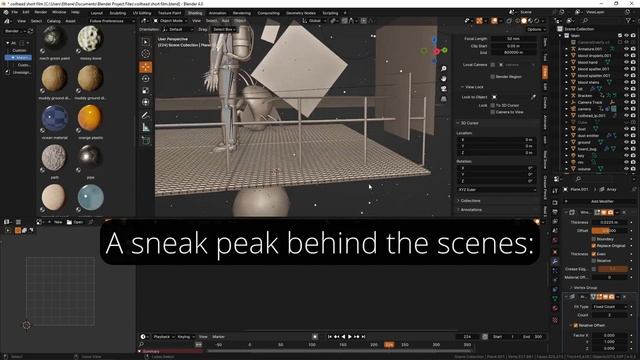The width and height of the screenshot is (640, 360).
Task: Open the File menu
Action: click(x=15, y=12)
